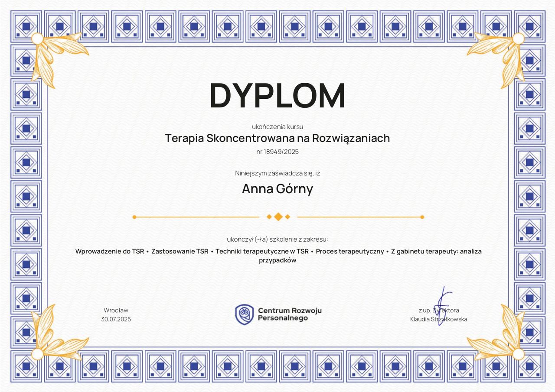The width and height of the screenshot is (555, 392).
Task: Select the Proces terapeutyczny topic
Action: (x=350, y=251)
